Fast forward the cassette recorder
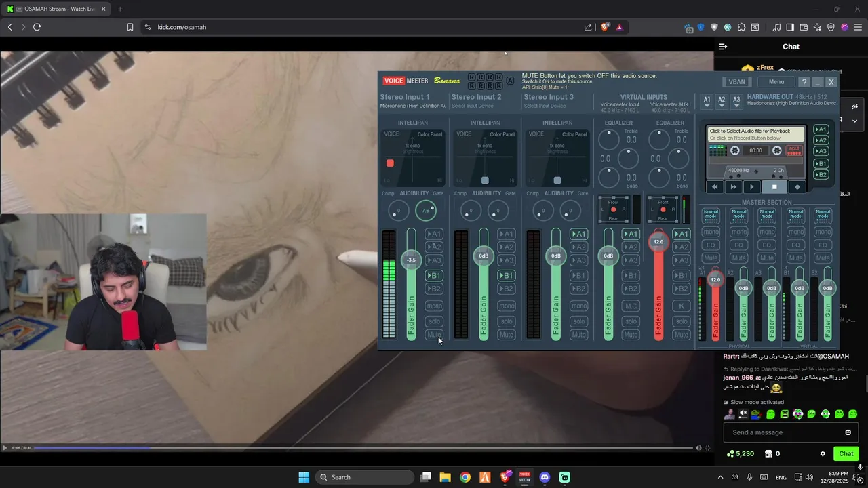The height and width of the screenshot is (488, 868). [733, 187]
